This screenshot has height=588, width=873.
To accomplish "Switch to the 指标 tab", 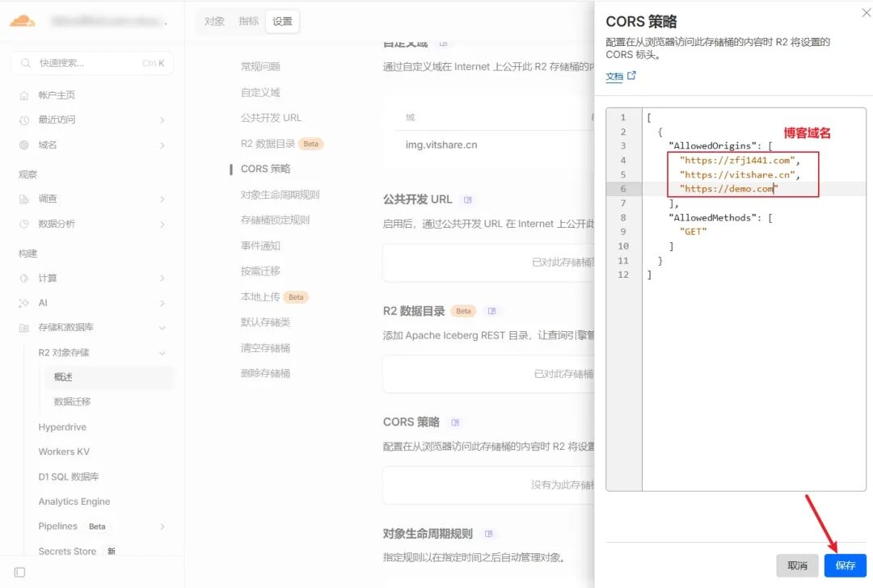I will point(248,21).
